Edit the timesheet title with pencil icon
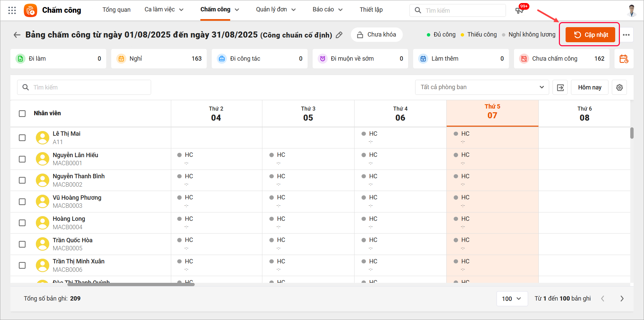Image resolution: width=644 pixels, height=320 pixels. 339,35
